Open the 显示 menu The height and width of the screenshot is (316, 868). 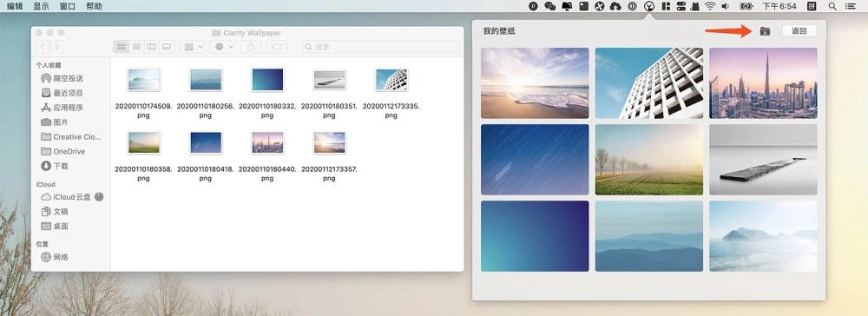[41, 6]
